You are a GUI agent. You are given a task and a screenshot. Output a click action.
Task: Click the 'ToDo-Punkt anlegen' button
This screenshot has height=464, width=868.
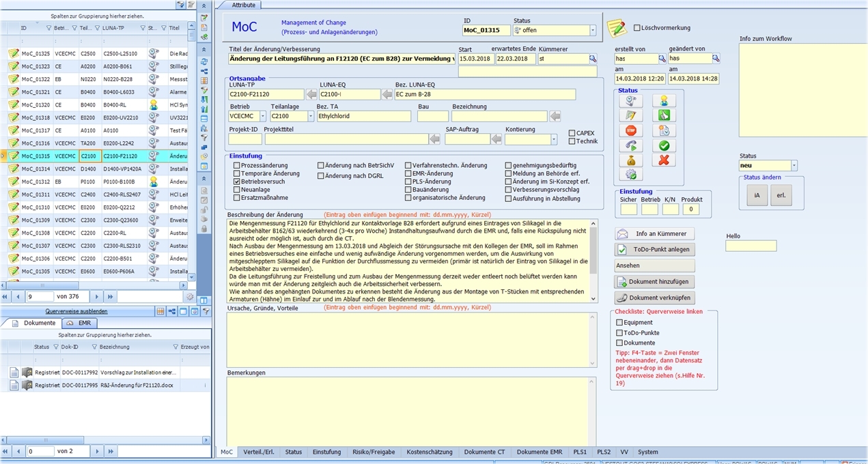pos(655,250)
